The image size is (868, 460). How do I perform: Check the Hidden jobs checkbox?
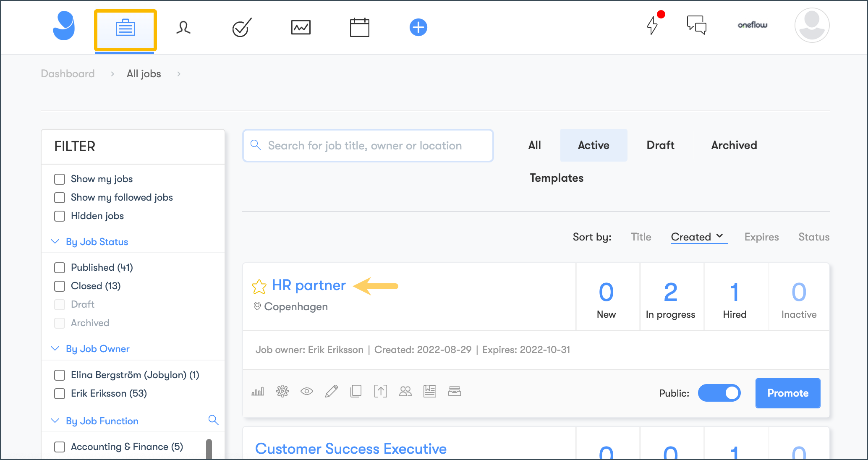[x=60, y=216]
